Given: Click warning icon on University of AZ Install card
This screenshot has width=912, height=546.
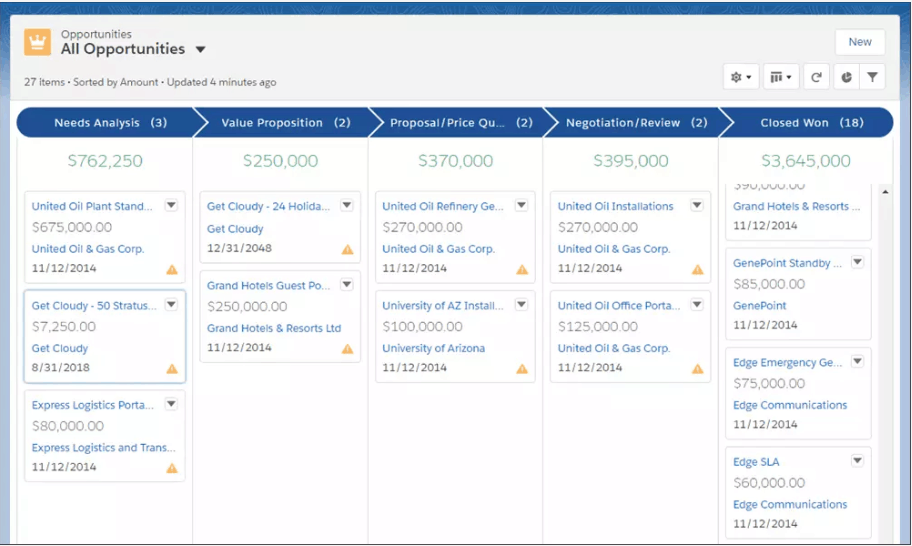Looking at the screenshot, I should [x=522, y=369].
